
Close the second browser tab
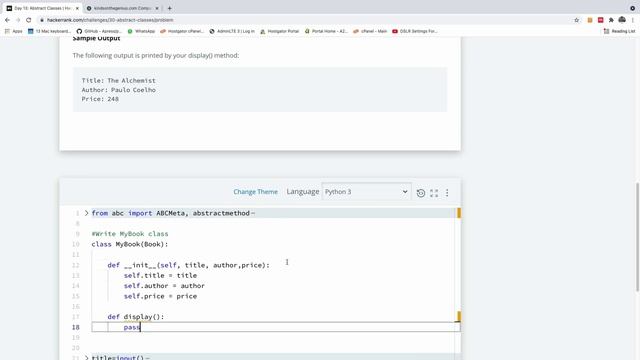pyautogui.click(x=157, y=8)
